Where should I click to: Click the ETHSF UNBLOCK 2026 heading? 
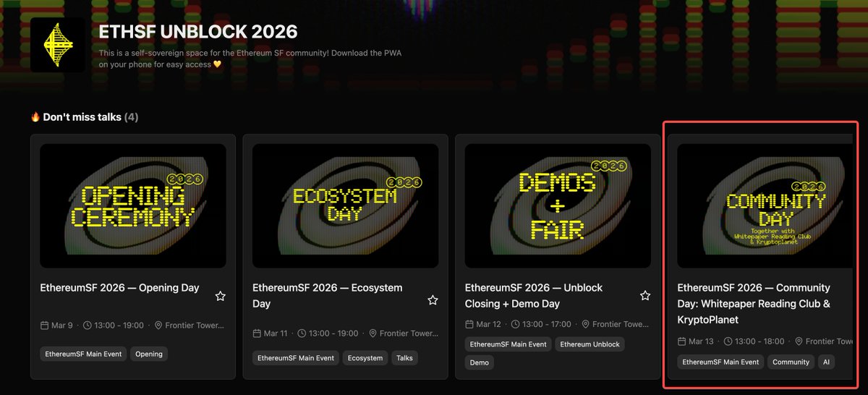click(x=197, y=32)
